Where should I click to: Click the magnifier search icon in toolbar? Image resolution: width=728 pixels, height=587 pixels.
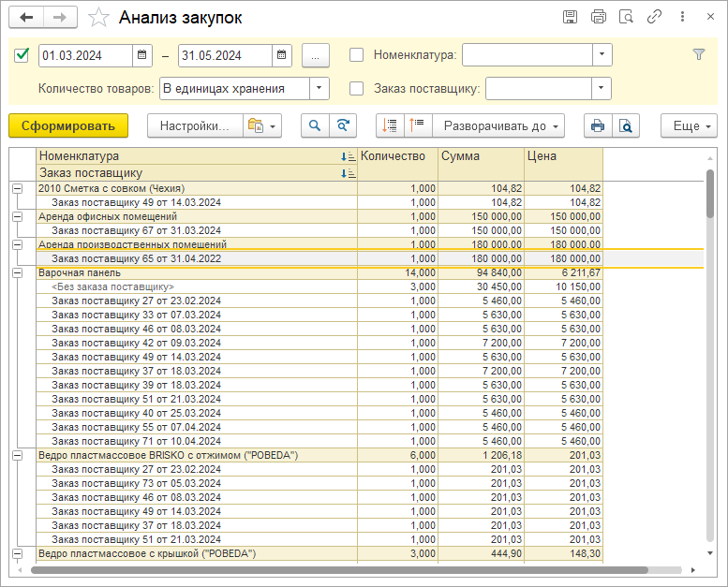point(315,125)
